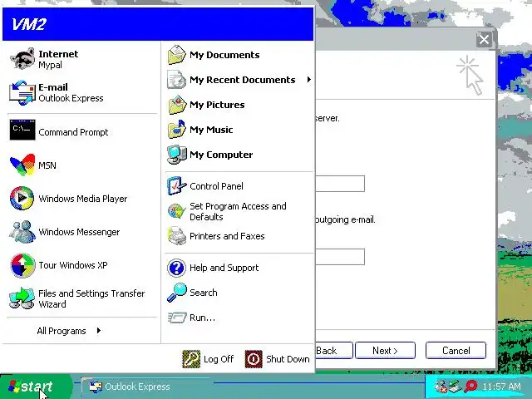Screen dimensions: 532x399
Task: Click the Shut Down power icon
Action: click(254, 359)
